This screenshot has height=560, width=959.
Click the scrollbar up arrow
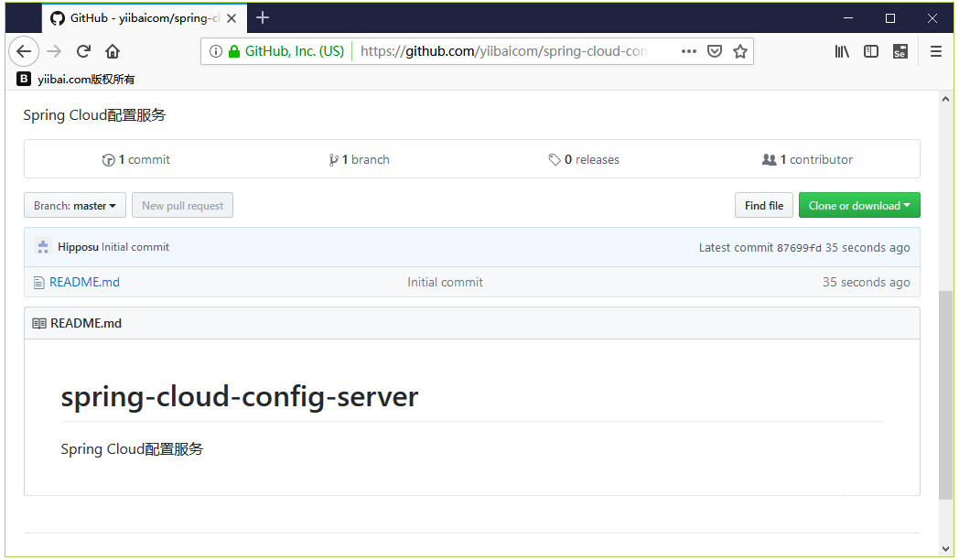point(945,99)
